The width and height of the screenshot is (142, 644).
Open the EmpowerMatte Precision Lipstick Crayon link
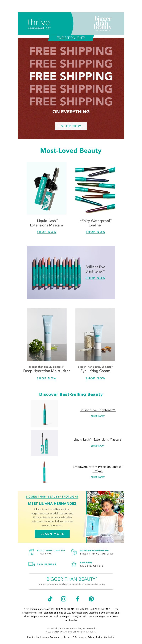[x=97, y=469]
